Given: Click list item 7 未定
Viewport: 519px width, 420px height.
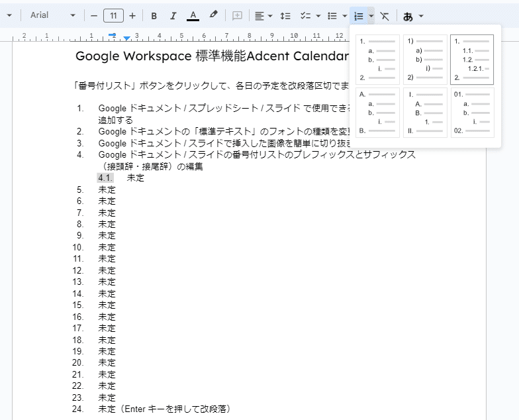Looking at the screenshot, I should [107, 213].
